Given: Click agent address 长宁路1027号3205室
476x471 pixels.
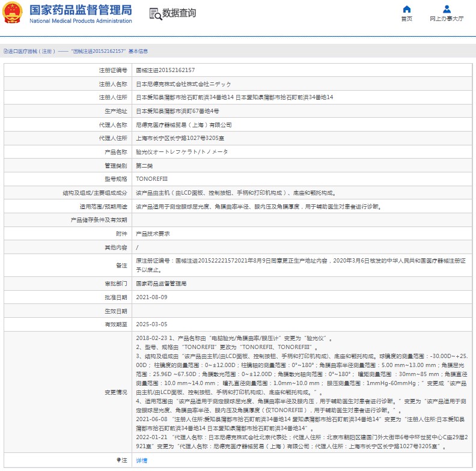Looking at the screenshot, I should (180, 138).
